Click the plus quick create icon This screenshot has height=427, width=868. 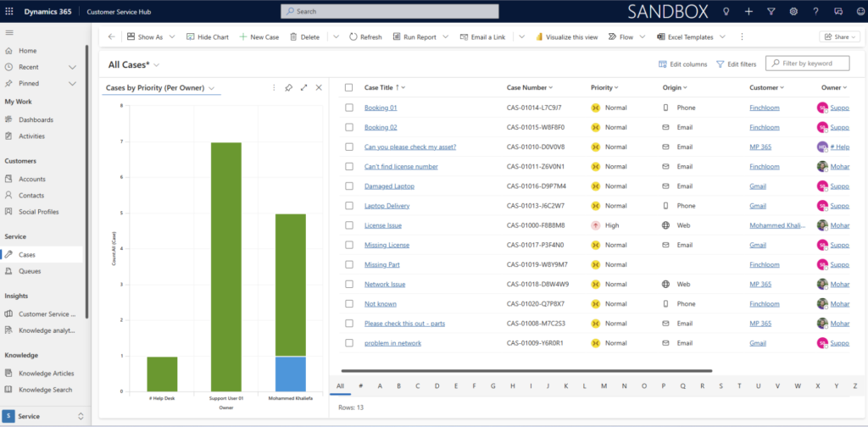[749, 12]
